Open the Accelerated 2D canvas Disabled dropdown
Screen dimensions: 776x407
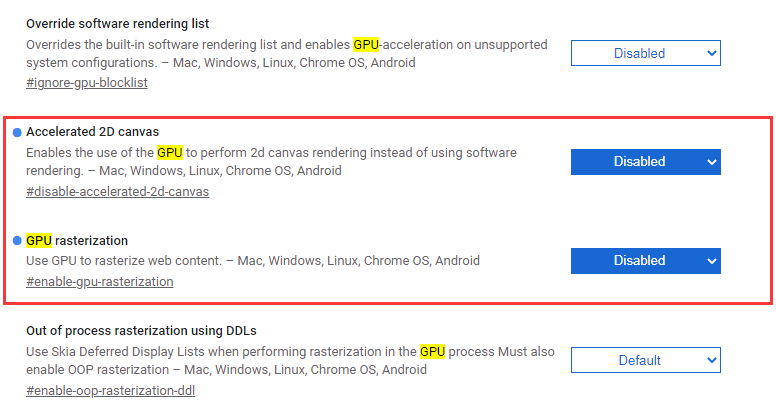(645, 162)
